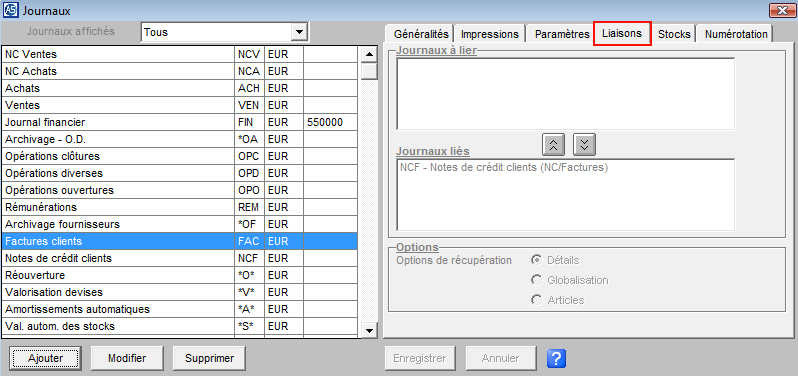Click the Annuler button
Viewport: 798px width, 376px height.
(x=501, y=358)
